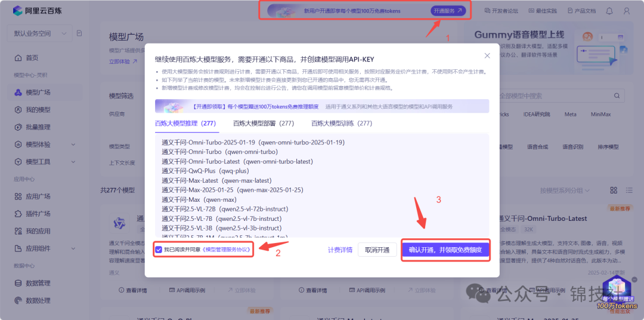This screenshot has width=644, height=320.
Task: Open the 按模型系列分组 dropdown
Action: (565, 190)
